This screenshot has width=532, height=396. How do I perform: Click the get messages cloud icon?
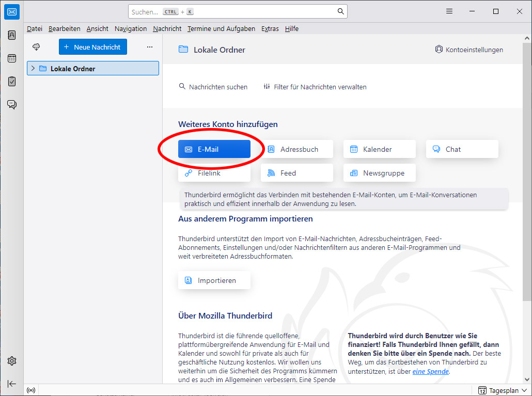click(36, 47)
